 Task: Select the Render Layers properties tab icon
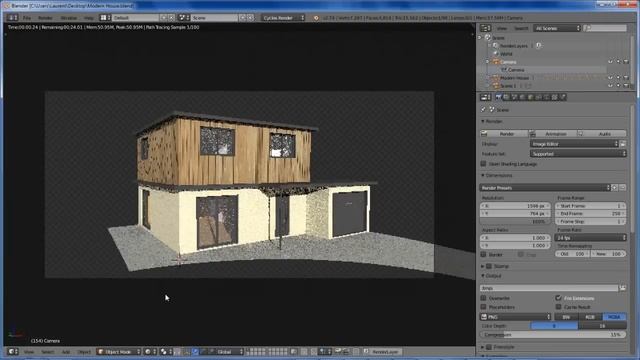[x=507, y=97]
